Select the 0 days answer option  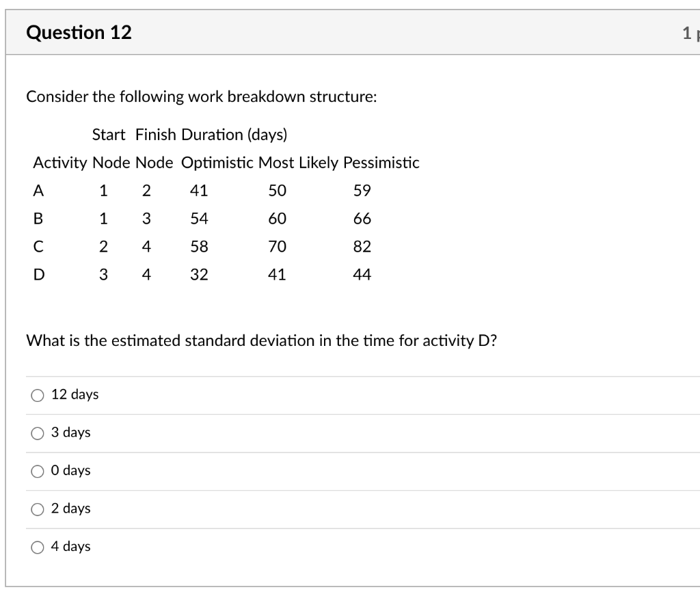tap(37, 470)
